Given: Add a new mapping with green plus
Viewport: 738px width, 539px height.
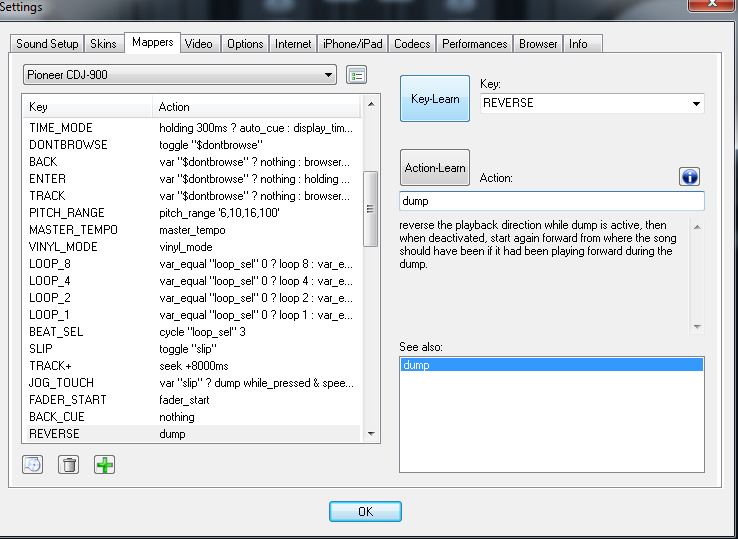Looking at the screenshot, I should (x=104, y=465).
